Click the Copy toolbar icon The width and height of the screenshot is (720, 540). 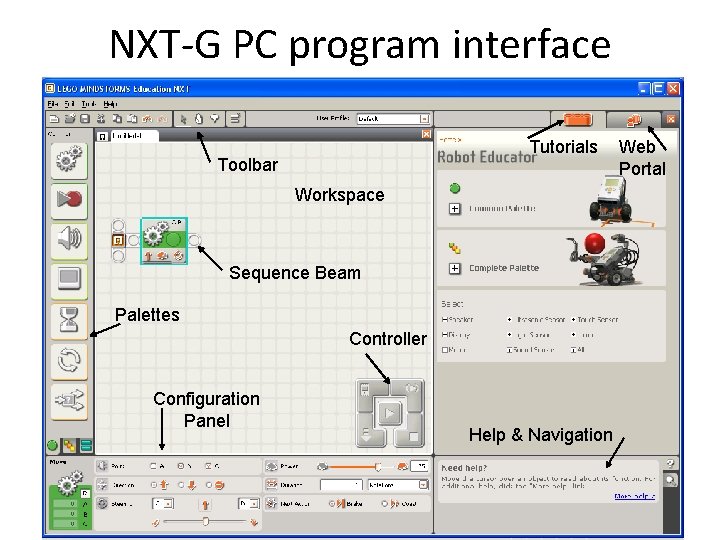click(117, 119)
